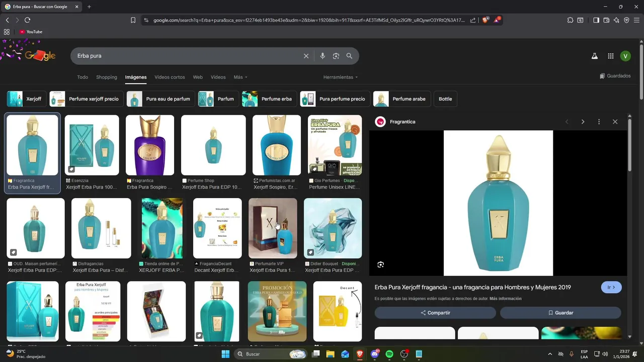The width and height of the screenshot is (644, 362).
Task: Open Perfumistas.com.ar Sospiro result
Action: tap(277, 145)
